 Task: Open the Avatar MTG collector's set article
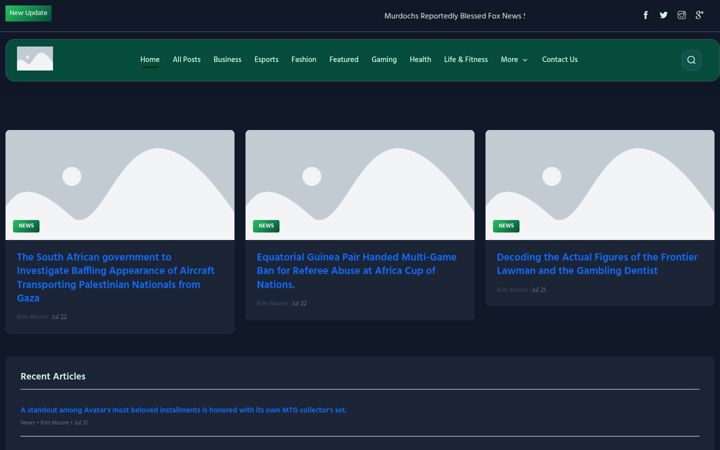(x=184, y=410)
